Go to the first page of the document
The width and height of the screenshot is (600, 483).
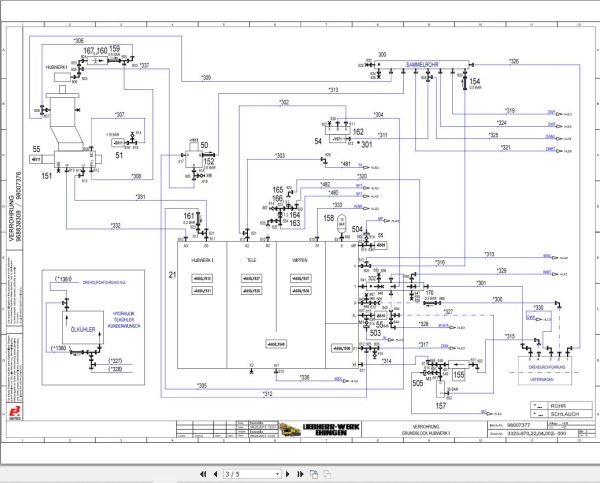pyautogui.click(x=203, y=474)
